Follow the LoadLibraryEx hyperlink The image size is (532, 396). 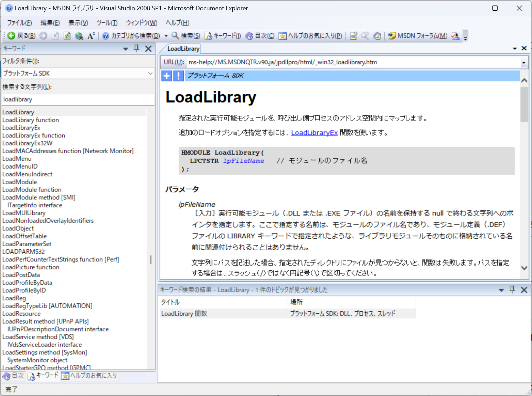click(314, 132)
